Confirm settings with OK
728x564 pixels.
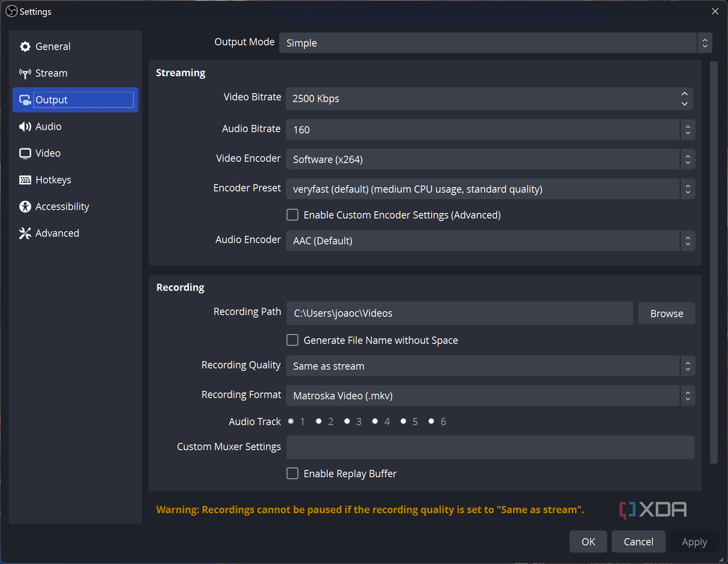588,542
